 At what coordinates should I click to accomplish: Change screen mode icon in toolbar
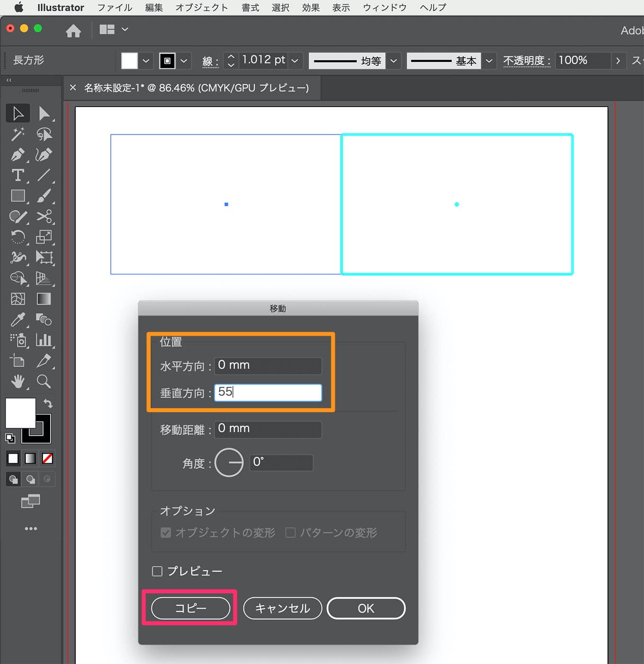point(31,501)
